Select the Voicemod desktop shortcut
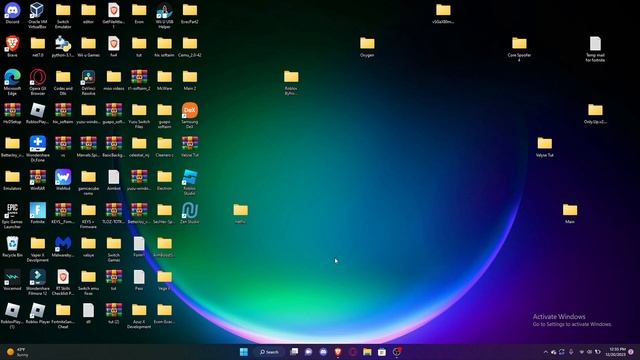This screenshot has height=360, width=640. tap(12, 280)
